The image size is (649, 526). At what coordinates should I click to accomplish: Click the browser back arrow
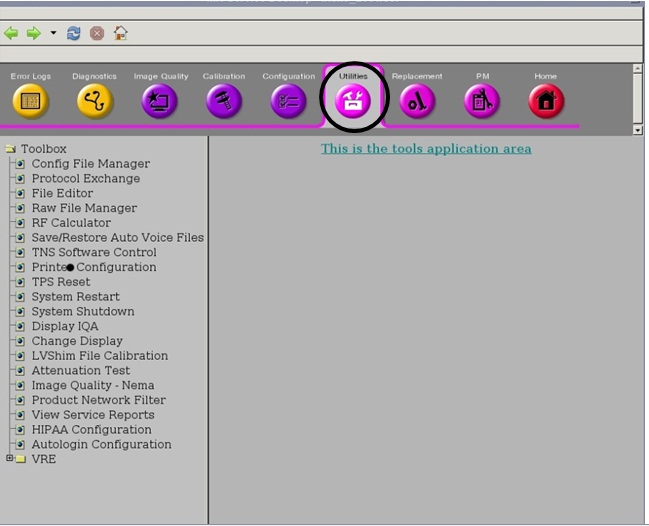click(x=12, y=33)
